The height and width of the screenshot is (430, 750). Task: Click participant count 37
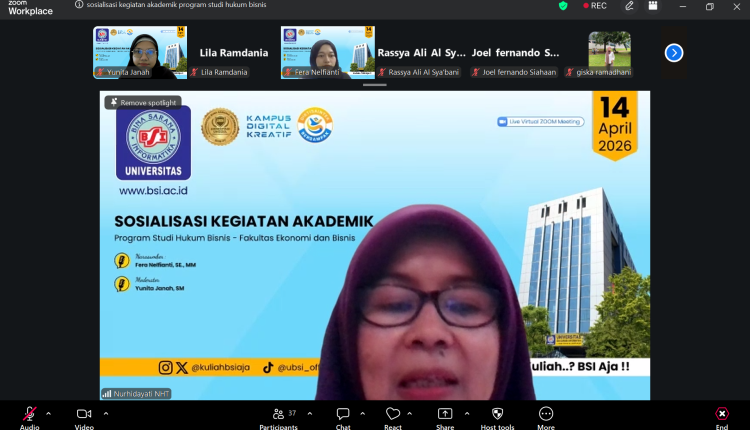(x=292, y=413)
